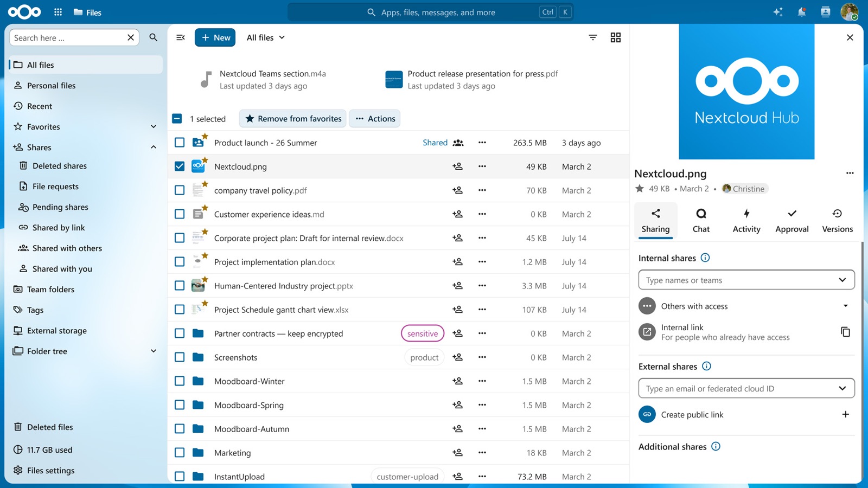Close the details sidebar
This screenshot has width=868, height=488.
pos(850,37)
